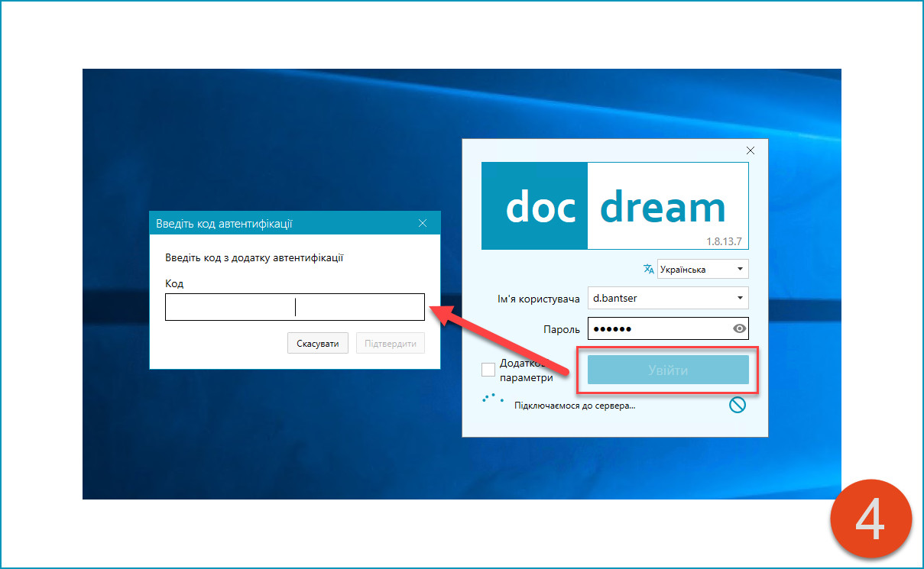Viewport: 924px width, 569px height.
Task: Click the version number 1.8.13.7
Action: [x=723, y=241]
